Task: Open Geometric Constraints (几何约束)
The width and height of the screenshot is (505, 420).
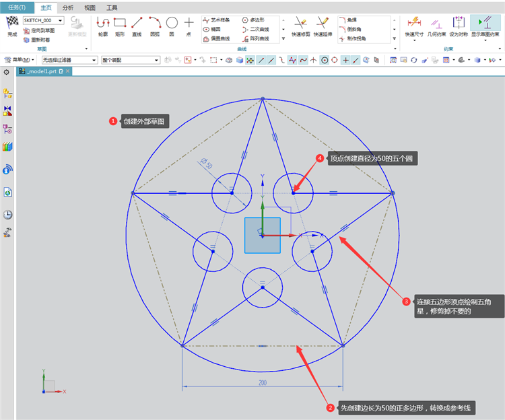Action: coord(436,26)
